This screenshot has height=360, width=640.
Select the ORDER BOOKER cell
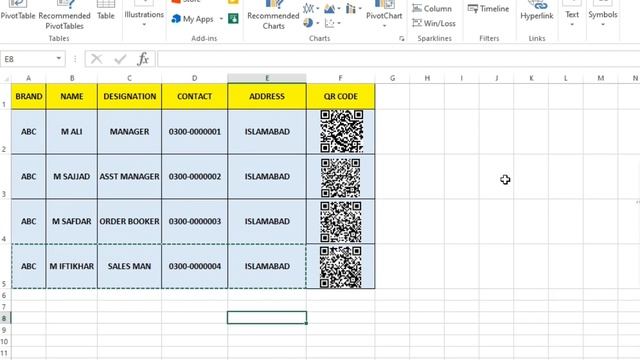[129, 221]
